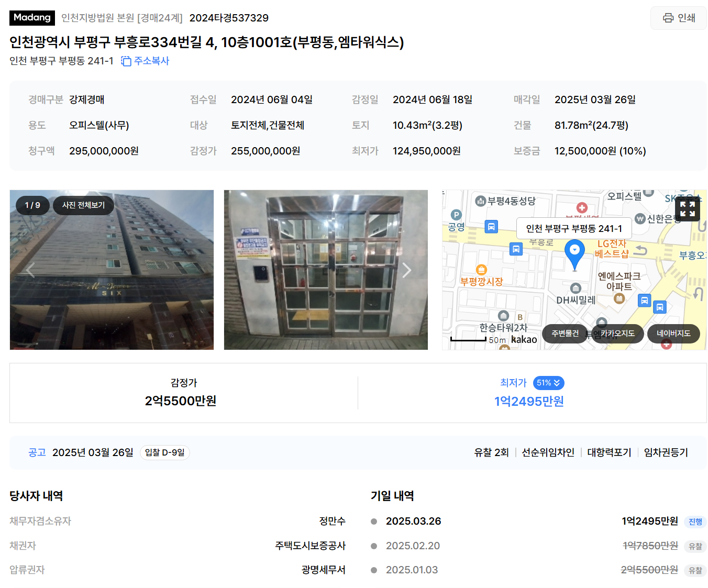Click the 임차권등기 tag

pos(666,452)
